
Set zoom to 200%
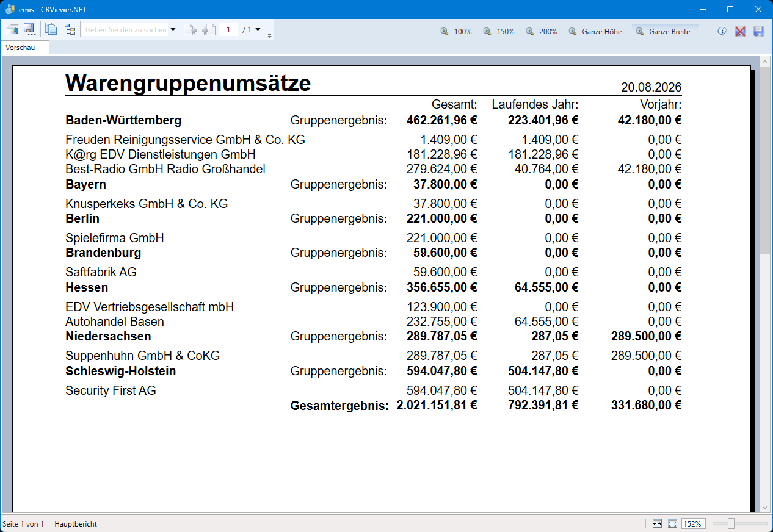tap(542, 31)
